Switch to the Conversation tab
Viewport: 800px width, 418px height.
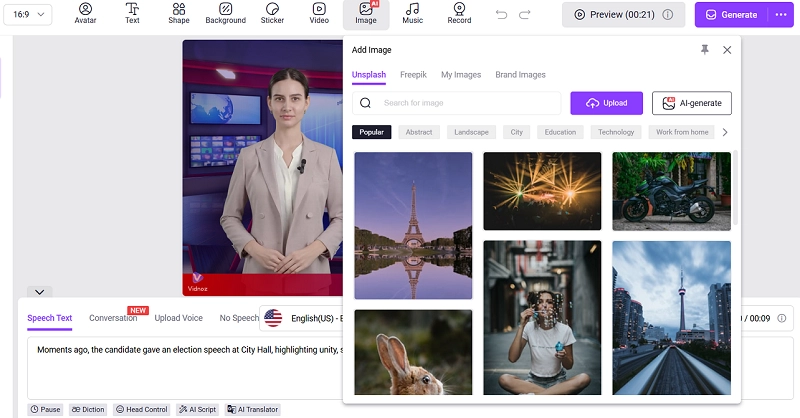(113, 318)
